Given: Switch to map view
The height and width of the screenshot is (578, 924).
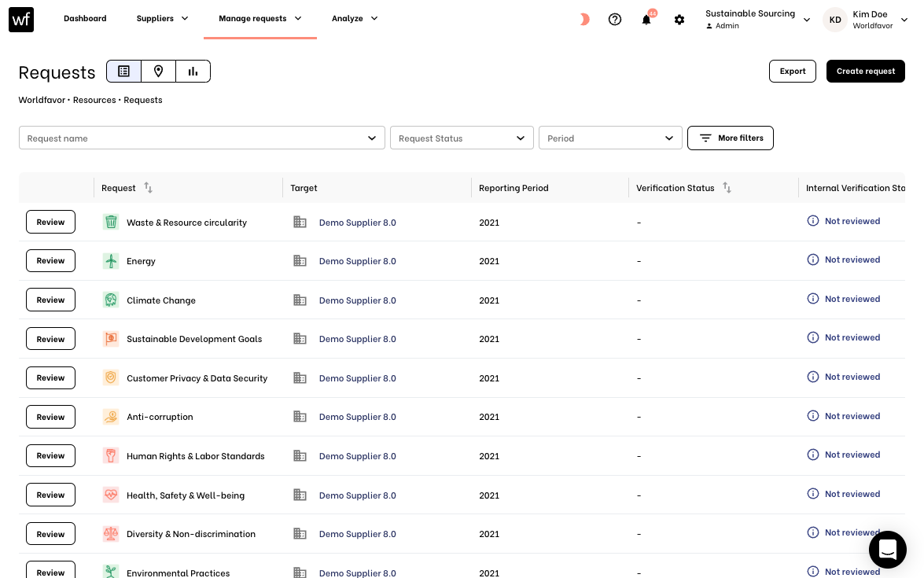Looking at the screenshot, I should pyautogui.click(x=158, y=72).
